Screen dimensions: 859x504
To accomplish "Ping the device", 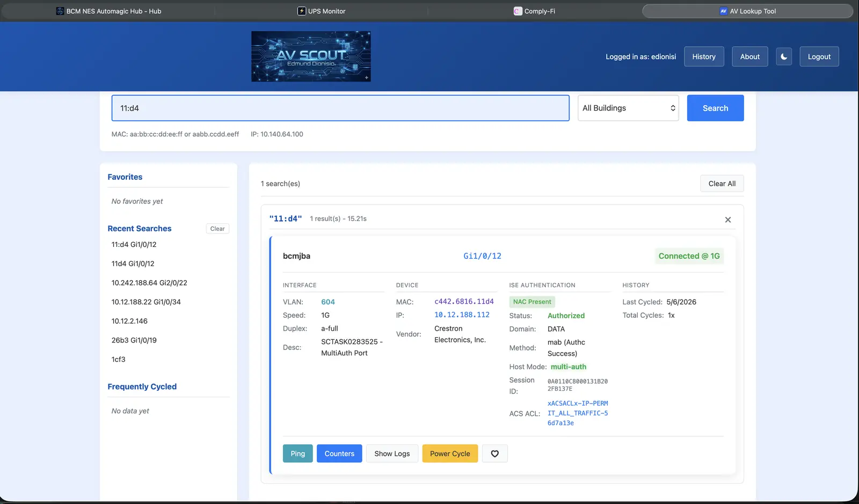I will 298,454.
